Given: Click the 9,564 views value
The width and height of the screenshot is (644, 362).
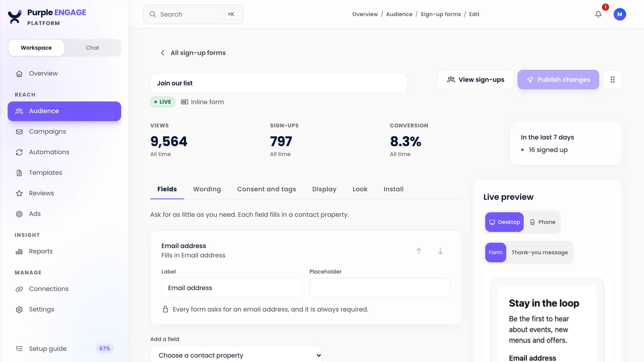Looking at the screenshot, I should pyautogui.click(x=169, y=141).
